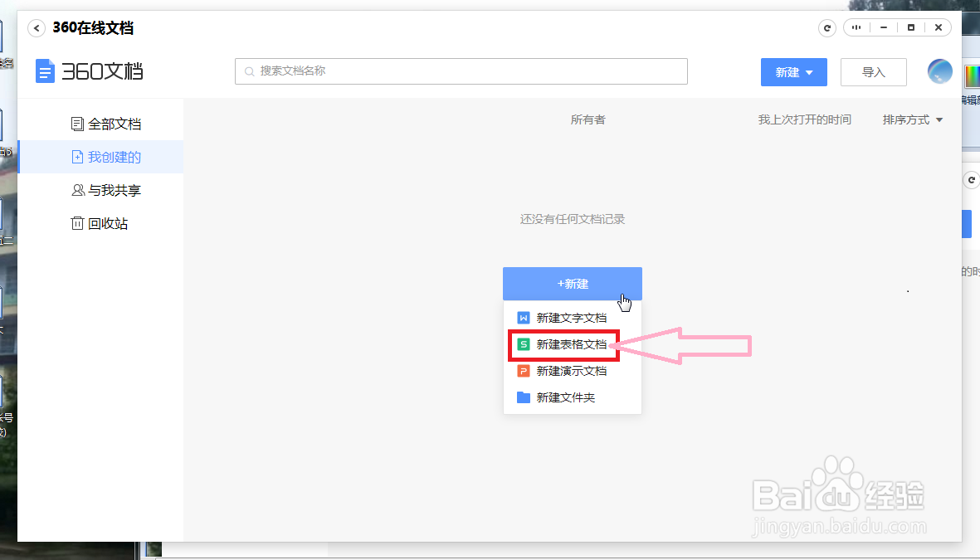Image resolution: width=980 pixels, height=560 pixels.
Task: Close the 360在线文档 window
Action: click(x=939, y=27)
